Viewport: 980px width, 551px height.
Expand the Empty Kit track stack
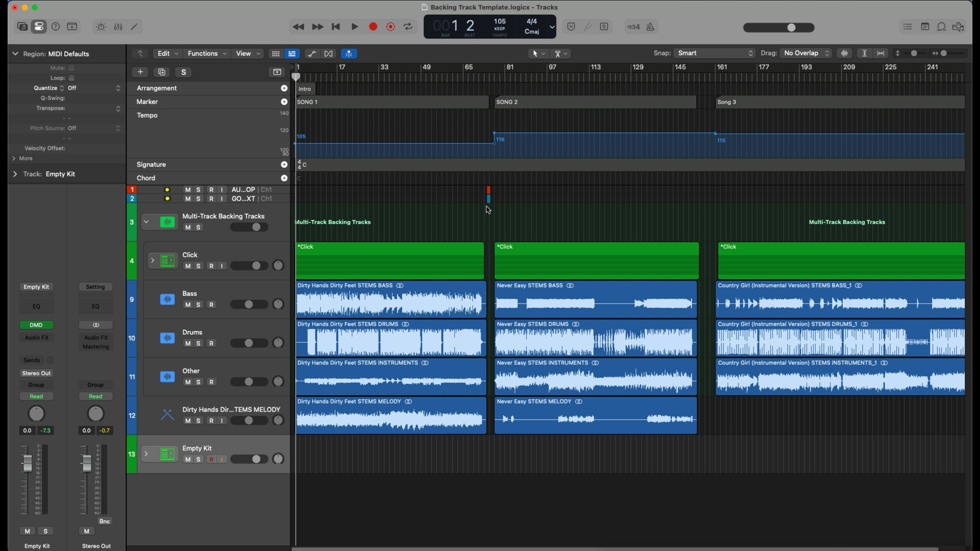(146, 454)
